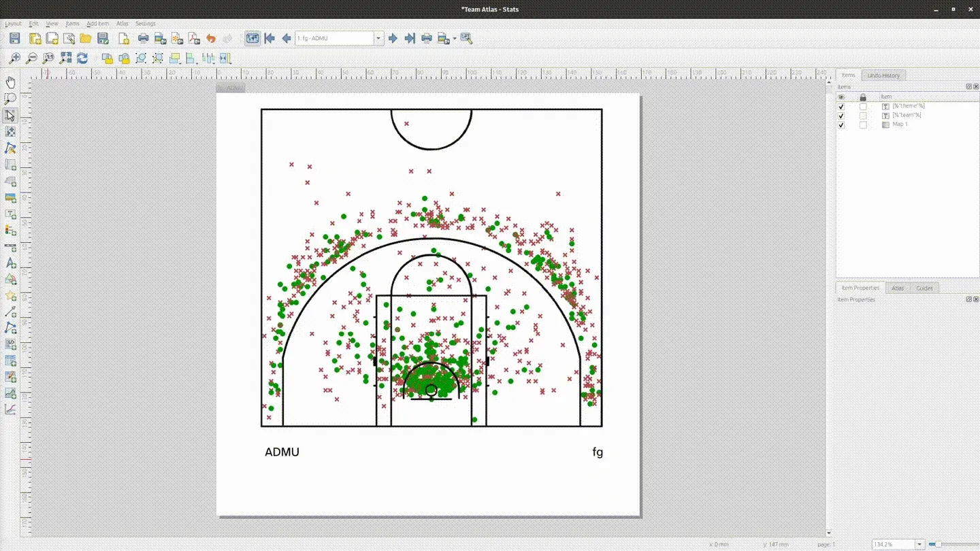
Task: Hide the Map 1 item
Action: point(840,125)
